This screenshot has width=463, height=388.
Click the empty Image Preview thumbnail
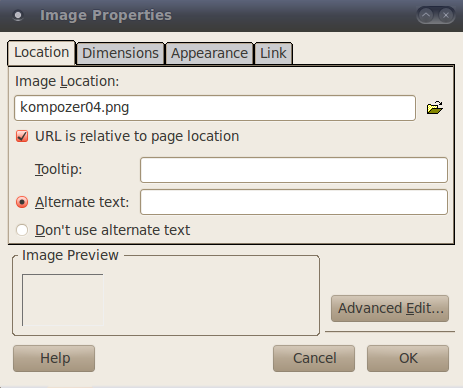[x=63, y=300]
